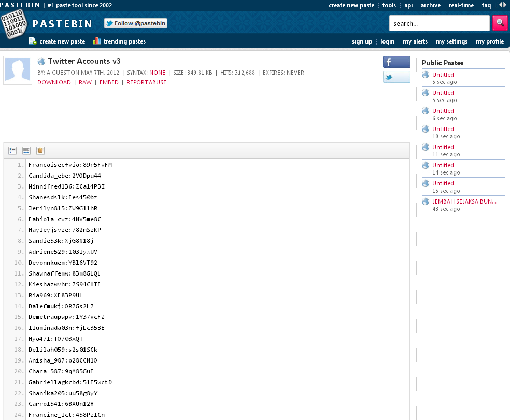Click the 'SIZE: 349.81 KB' text
Image resolution: width=510 pixels, height=420 pixels.
click(x=193, y=73)
